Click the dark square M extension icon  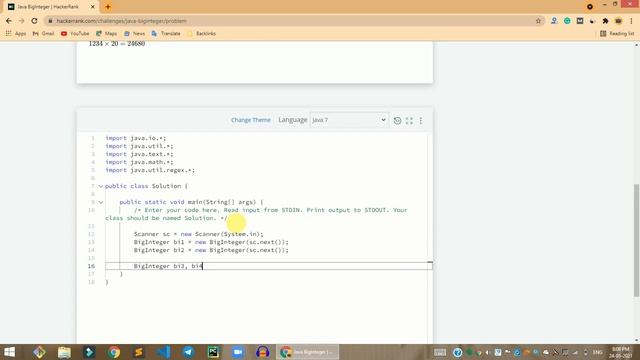click(580, 21)
